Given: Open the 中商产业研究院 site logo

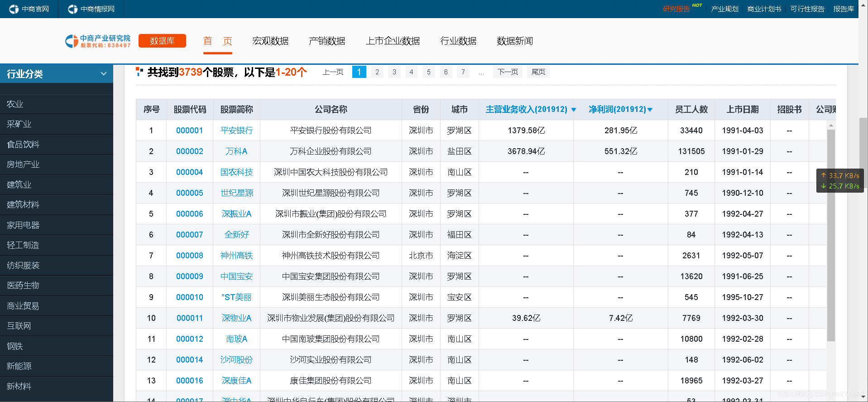Looking at the screenshot, I should 98,41.
